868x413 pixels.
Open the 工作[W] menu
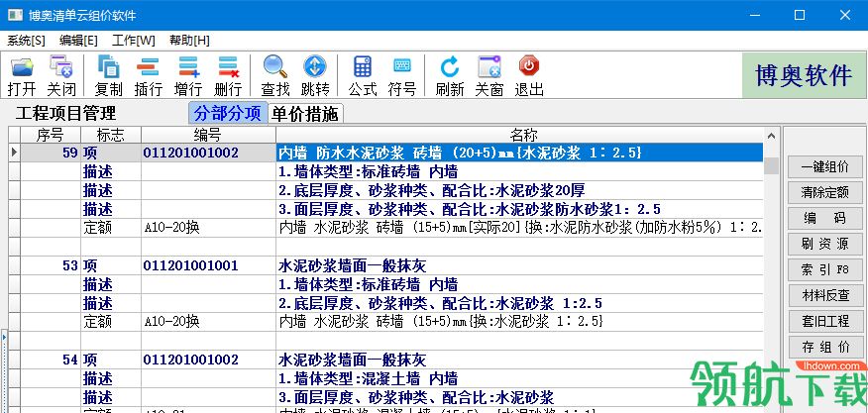(x=134, y=41)
